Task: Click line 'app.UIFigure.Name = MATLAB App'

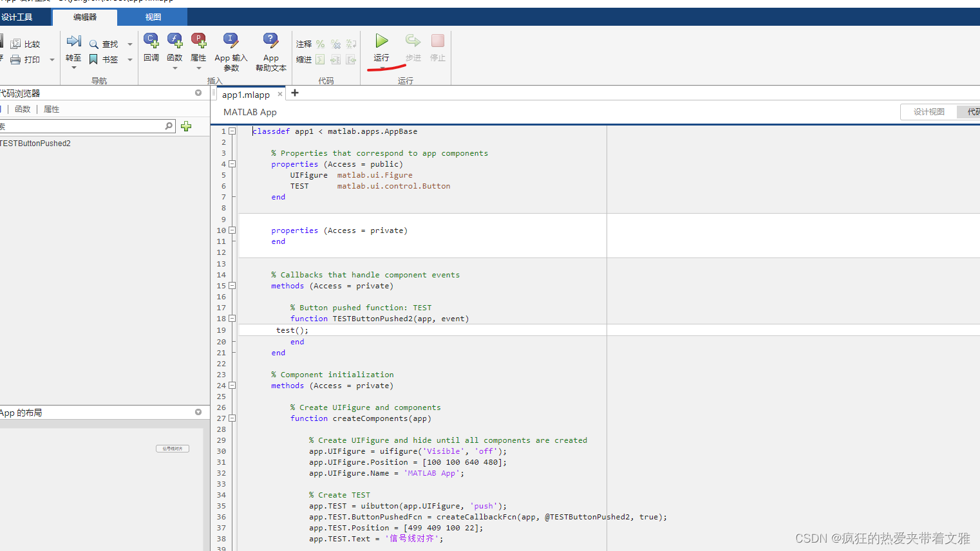Action: [x=386, y=473]
